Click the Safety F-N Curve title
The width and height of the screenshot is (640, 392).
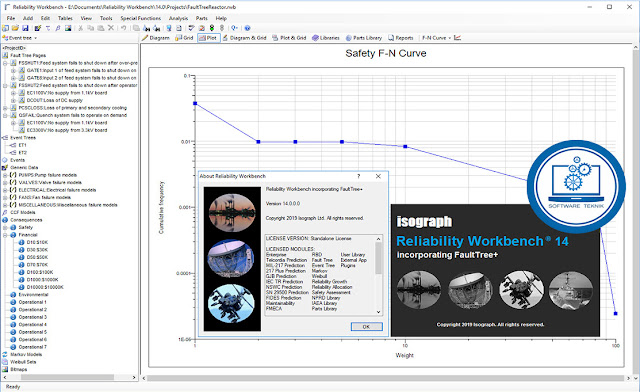pyautogui.click(x=386, y=53)
